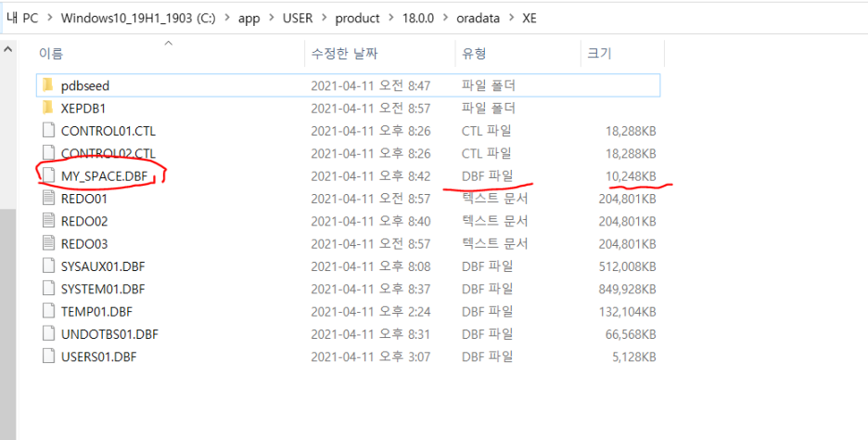This screenshot has width=868, height=440.
Task: Click the XE breadcrumb segment
Action: coord(530,18)
